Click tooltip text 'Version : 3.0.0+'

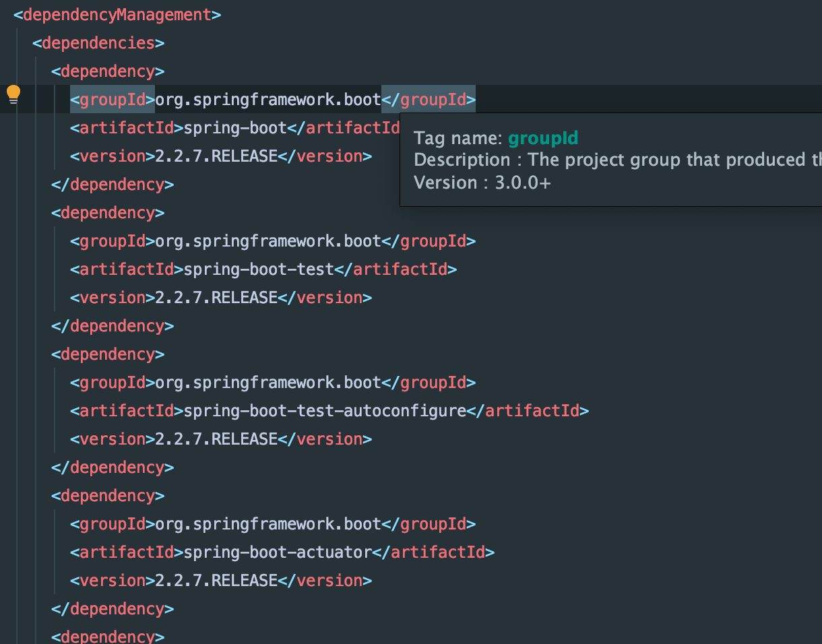tap(482, 183)
